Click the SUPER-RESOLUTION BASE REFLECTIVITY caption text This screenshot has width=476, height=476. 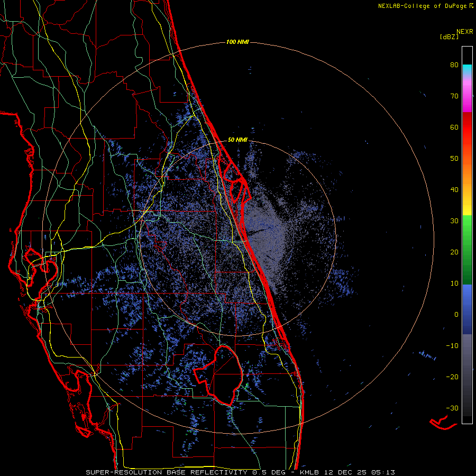[167, 472]
